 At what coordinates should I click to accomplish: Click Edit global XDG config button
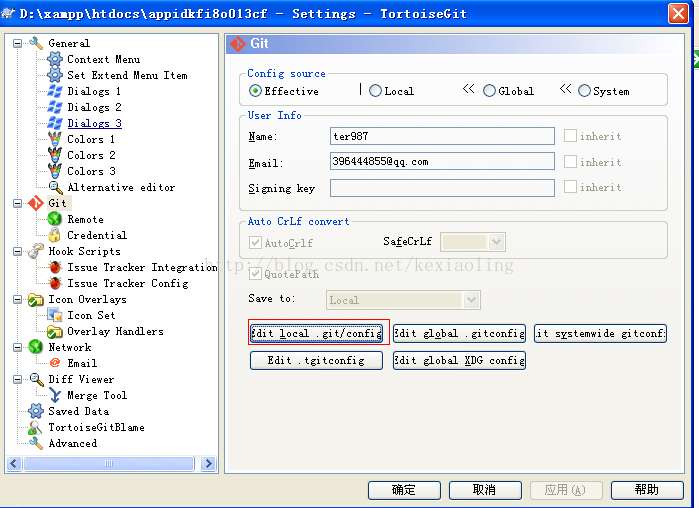[459, 361]
